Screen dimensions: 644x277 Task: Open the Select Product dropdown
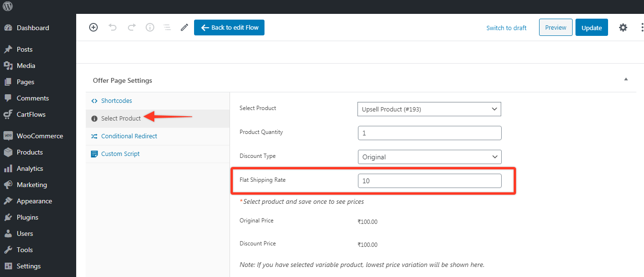(429, 109)
